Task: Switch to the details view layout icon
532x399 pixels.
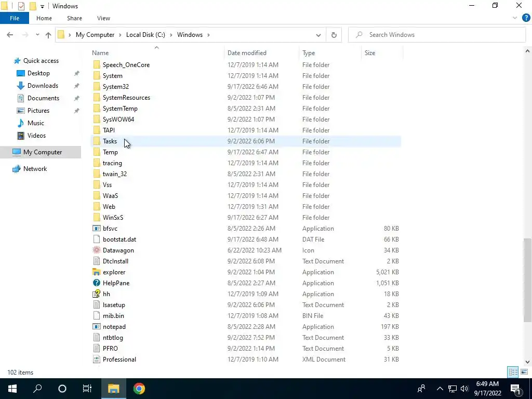Action: [513, 372]
